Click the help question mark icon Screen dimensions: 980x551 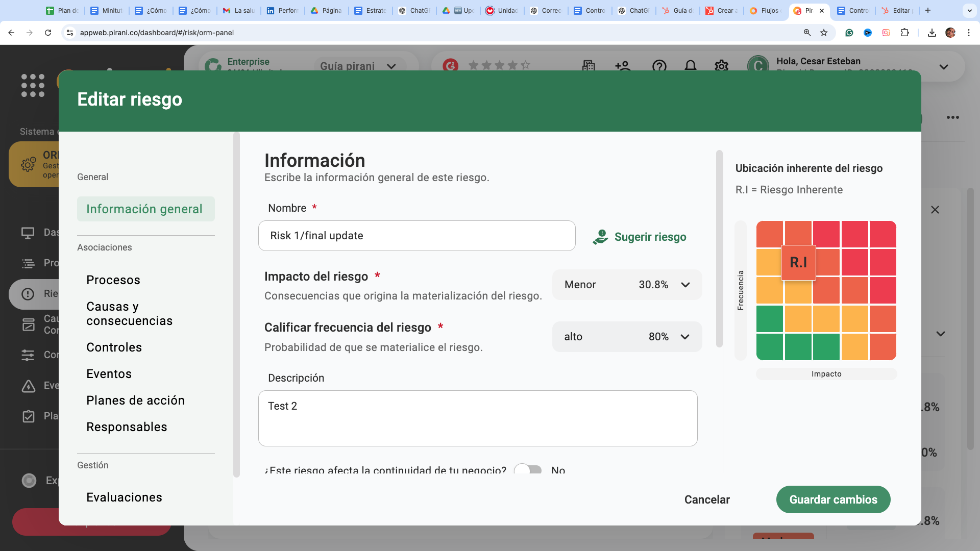coord(659,66)
